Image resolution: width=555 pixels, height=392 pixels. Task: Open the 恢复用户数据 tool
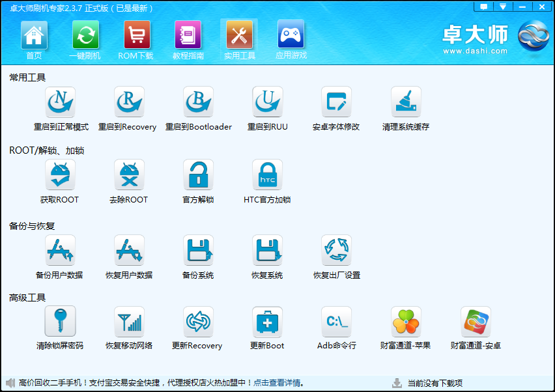tap(129, 250)
